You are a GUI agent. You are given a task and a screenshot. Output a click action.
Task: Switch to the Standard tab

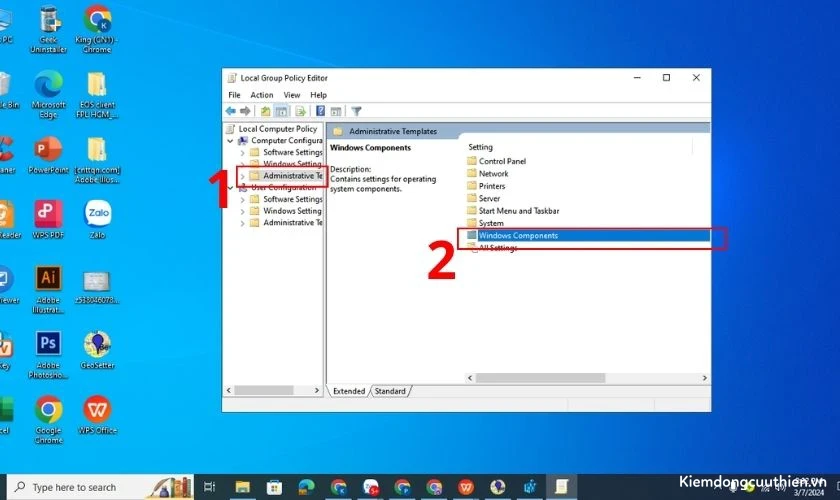tap(390, 391)
